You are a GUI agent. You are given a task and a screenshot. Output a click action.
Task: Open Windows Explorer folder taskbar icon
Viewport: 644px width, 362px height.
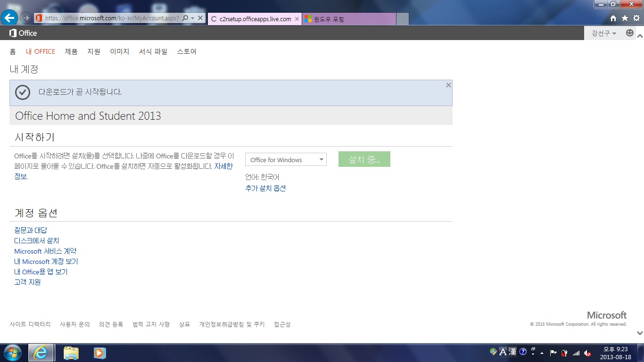pos(71,353)
